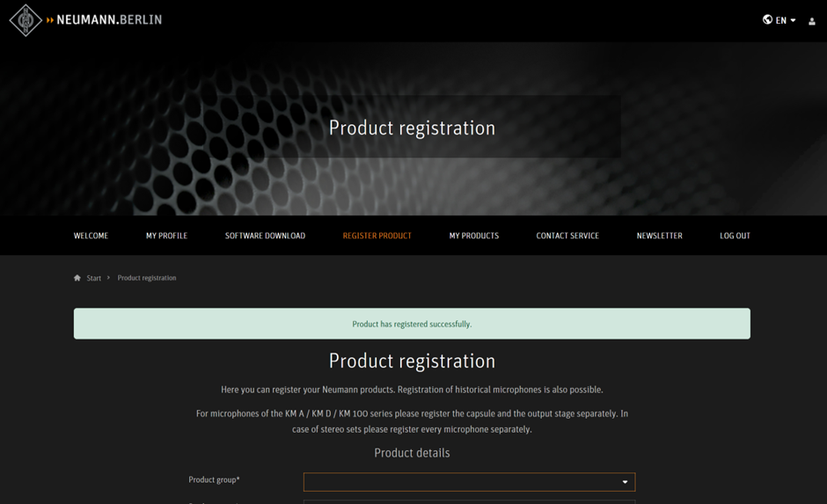Image resolution: width=827 pixels, height=504 pixels.
Task: Navigate to Software Download
Action: click(x=265, y=236)
